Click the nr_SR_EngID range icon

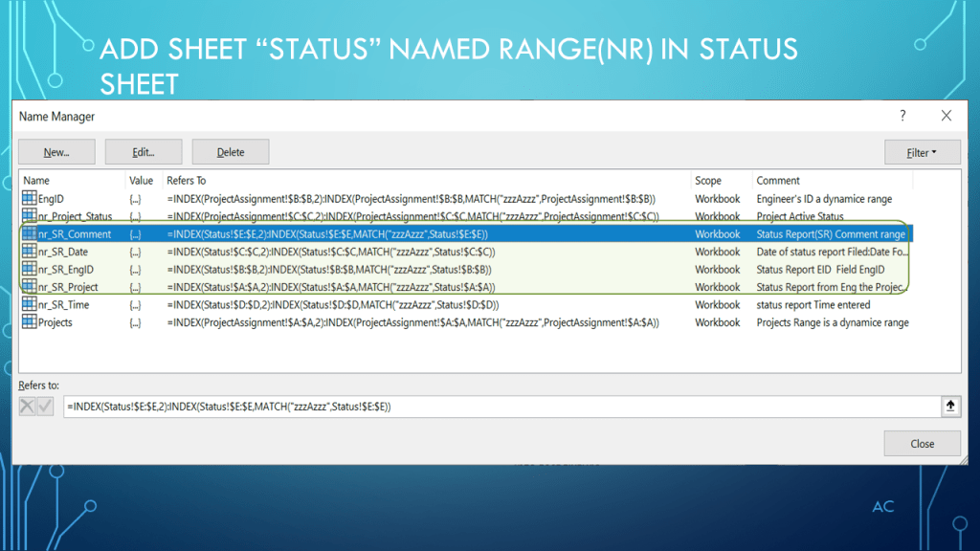point(29,270)
